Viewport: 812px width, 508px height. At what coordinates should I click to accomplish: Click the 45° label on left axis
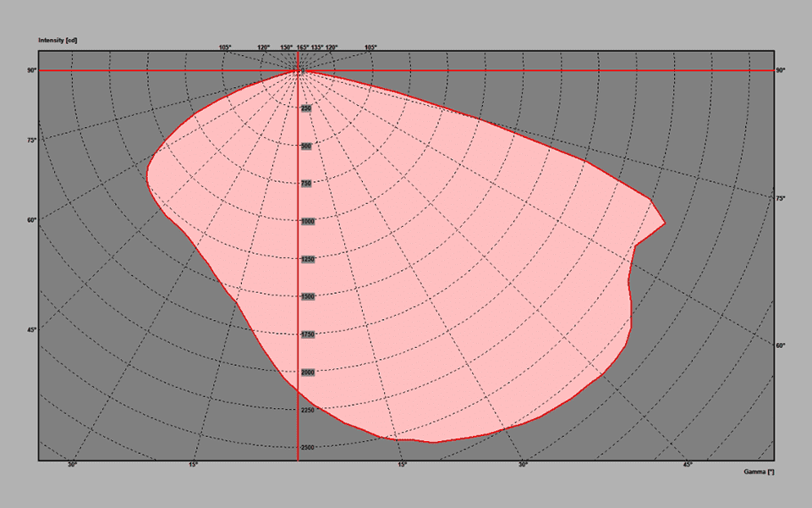(x=31, y=329)
